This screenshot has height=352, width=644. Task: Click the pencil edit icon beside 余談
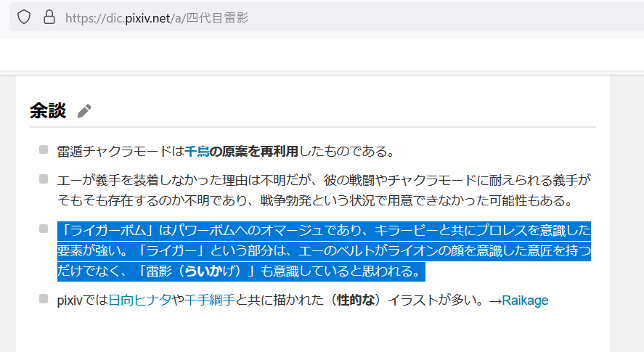coord(85,111)
